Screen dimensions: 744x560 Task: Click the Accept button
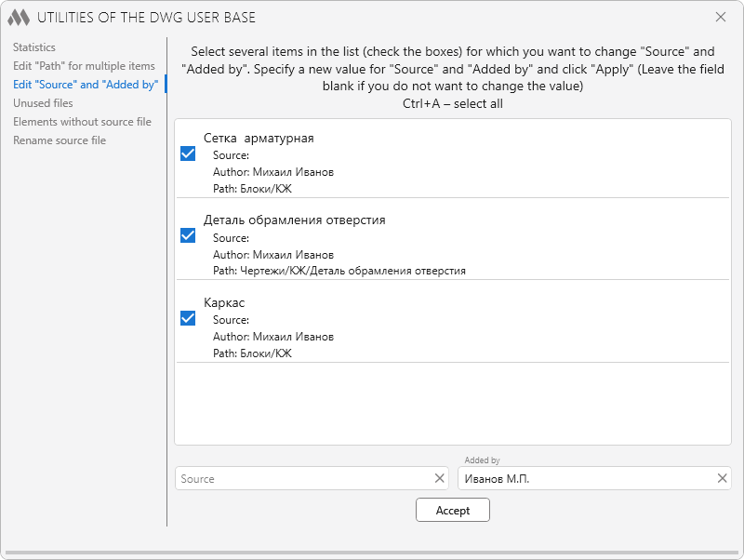click(453, 510)
